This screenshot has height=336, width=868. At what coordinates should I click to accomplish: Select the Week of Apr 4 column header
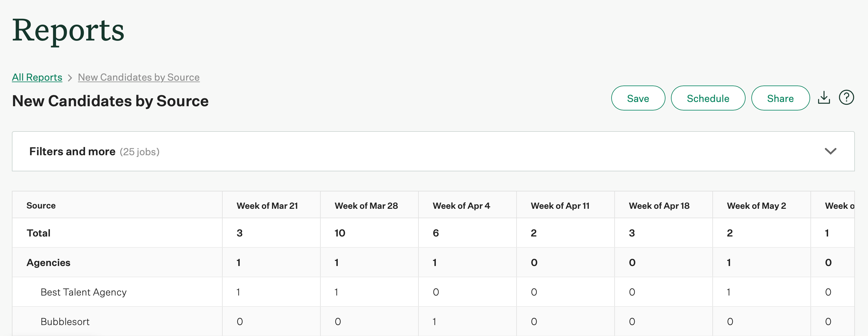[x=461, y=205]
